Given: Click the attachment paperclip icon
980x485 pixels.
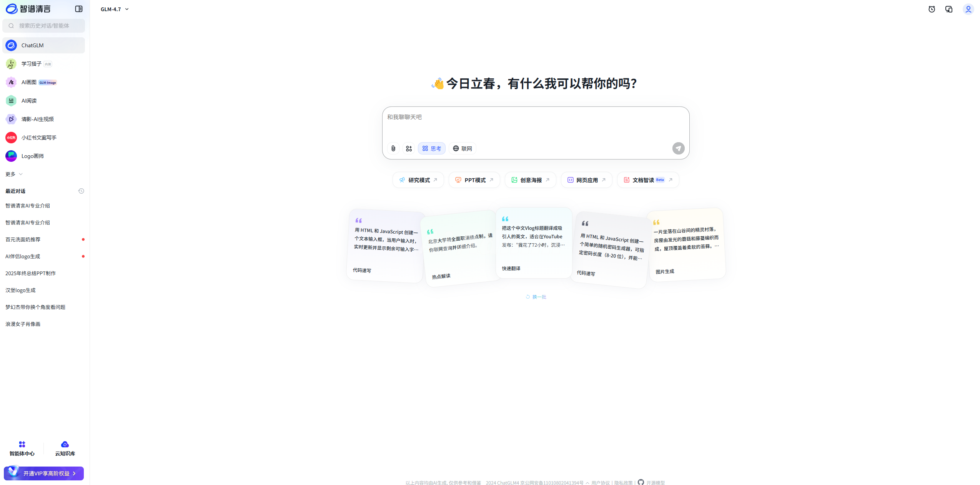Looking at the screenshot, I should tap(393, 148).
